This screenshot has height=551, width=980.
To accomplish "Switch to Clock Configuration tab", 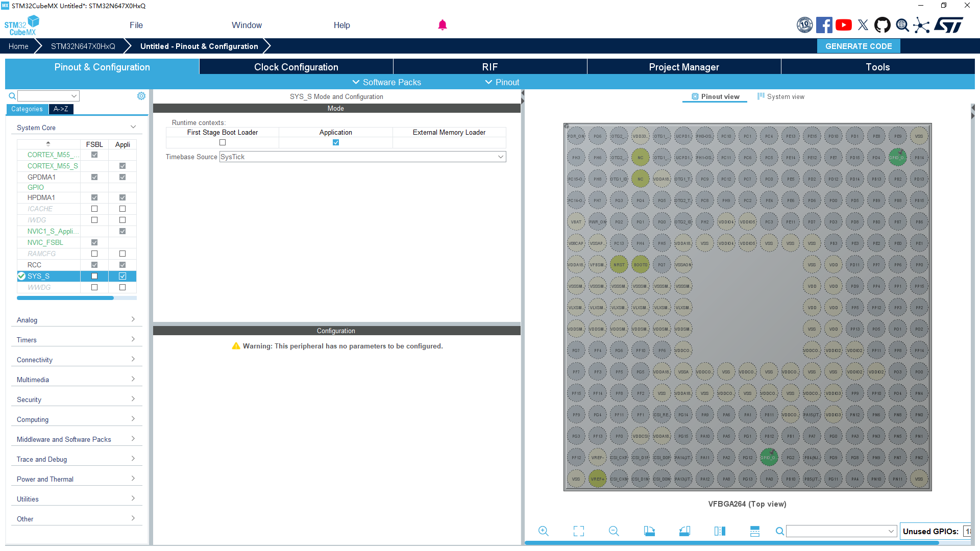I will (x=296, y=67).
